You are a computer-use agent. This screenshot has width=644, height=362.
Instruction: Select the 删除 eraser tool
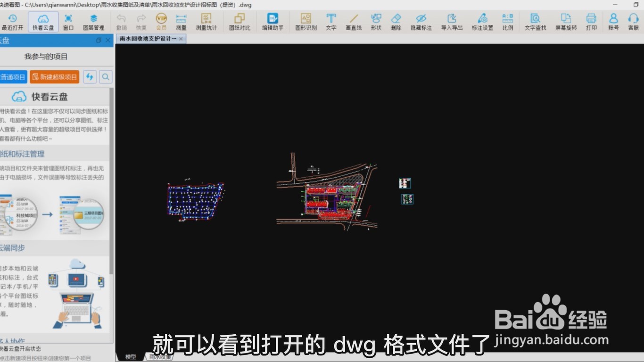coord(396,22)
